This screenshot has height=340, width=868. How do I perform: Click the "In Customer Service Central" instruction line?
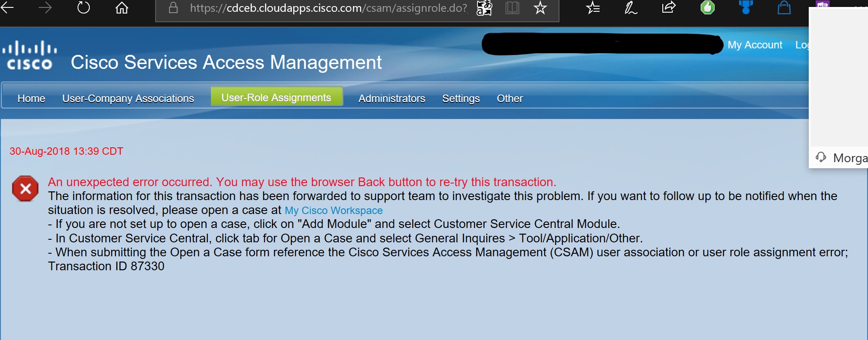pos(345,238)
